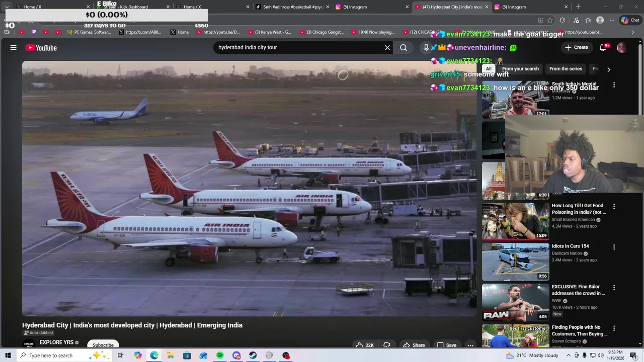644x362 pixels.
Task: Start voice search with microphone
Action: (426, 48)
